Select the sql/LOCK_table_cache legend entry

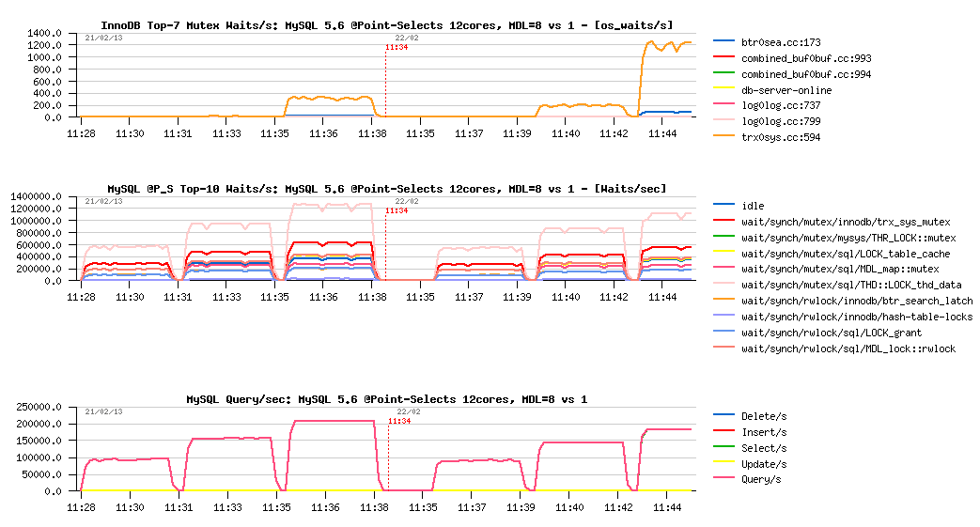point(846,254)
